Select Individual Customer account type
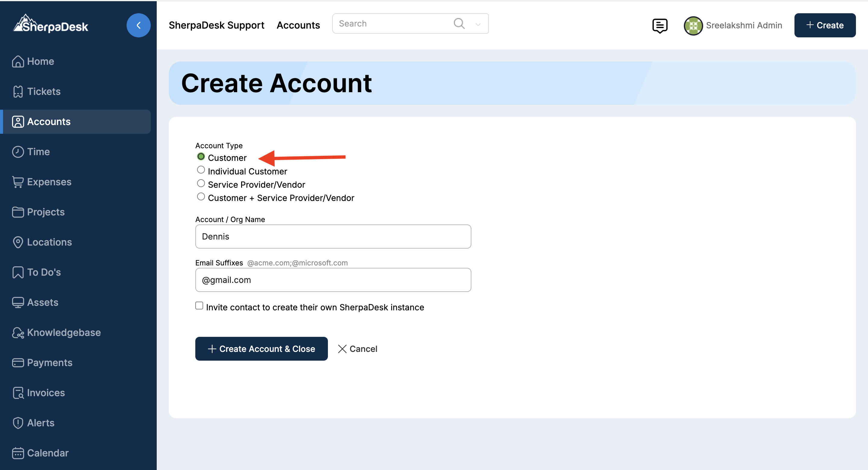This screenshot has width=868, height=470. tap(201, 170)
